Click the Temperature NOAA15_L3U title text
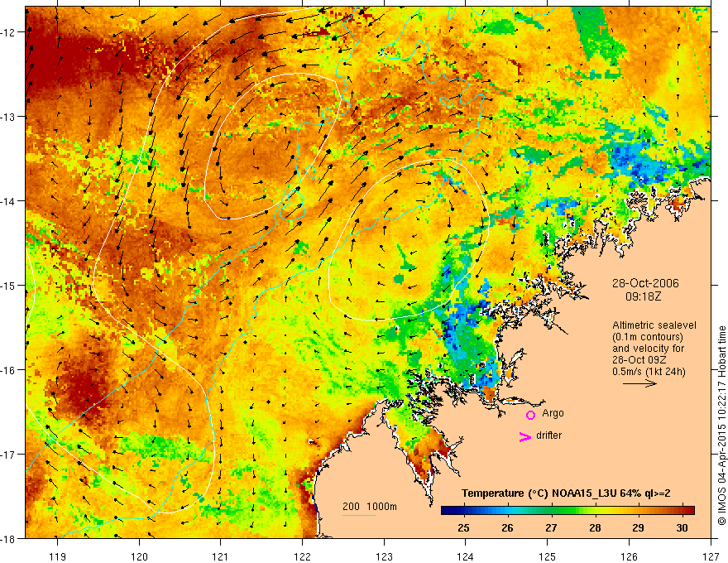 [566, 493]
